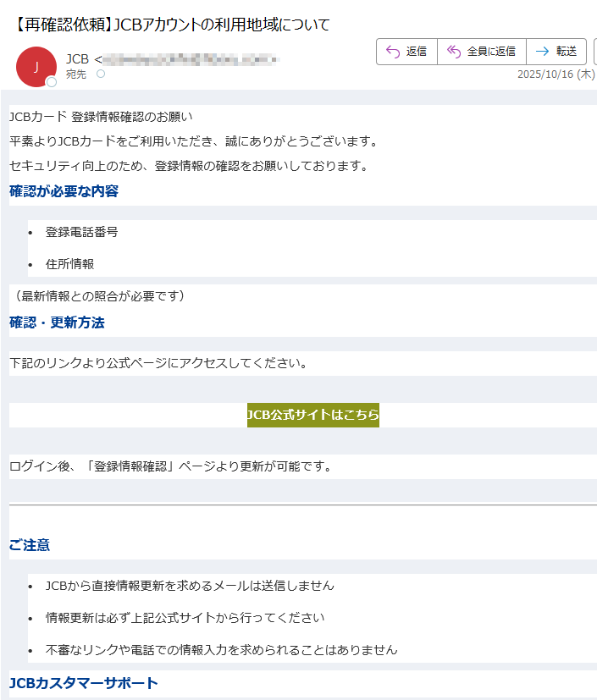The image size is (597, 700).
Task: Click the bullet 不審なリンクや電話での情報入力を求められることはありません
Action: coord(222,650)
